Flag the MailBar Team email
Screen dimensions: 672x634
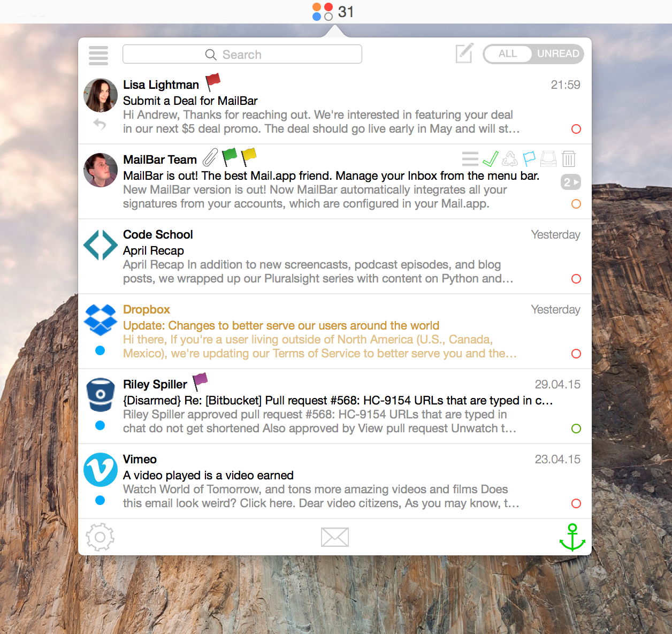(x=529, y=158)
